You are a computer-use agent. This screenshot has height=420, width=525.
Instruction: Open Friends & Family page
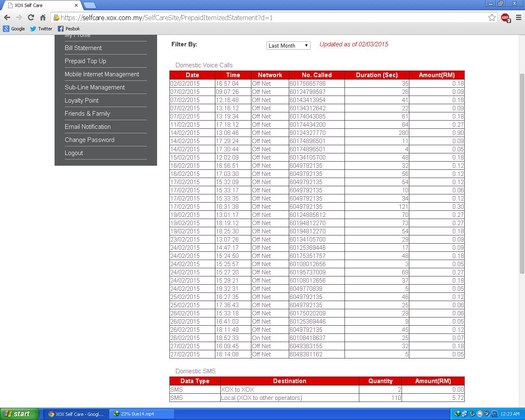pyautogui.click(x=87, y=114)
